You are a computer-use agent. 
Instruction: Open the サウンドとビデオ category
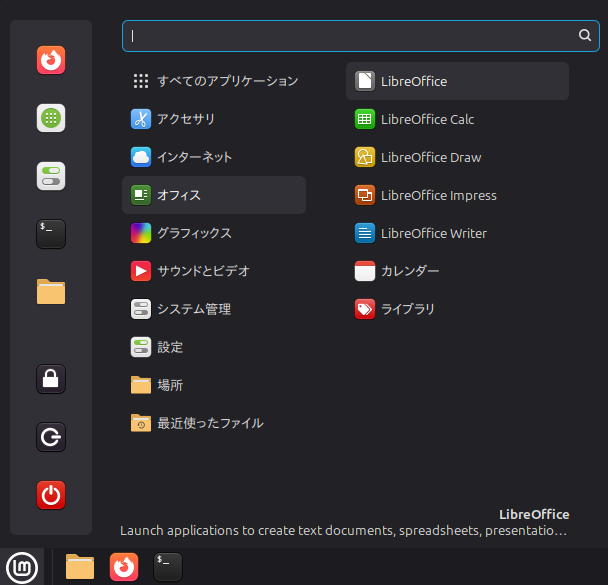(214, 271)
